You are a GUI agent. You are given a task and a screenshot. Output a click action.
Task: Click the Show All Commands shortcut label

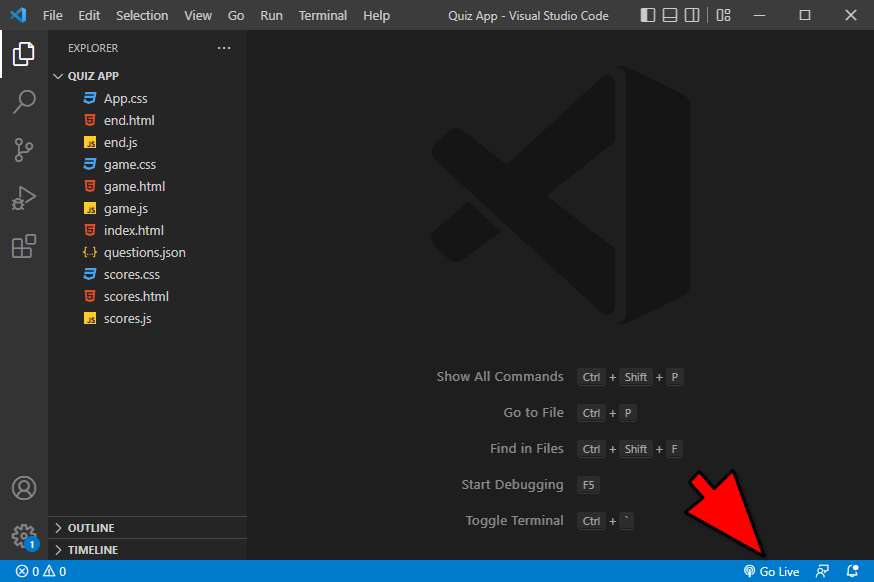(x=500, y=377)
